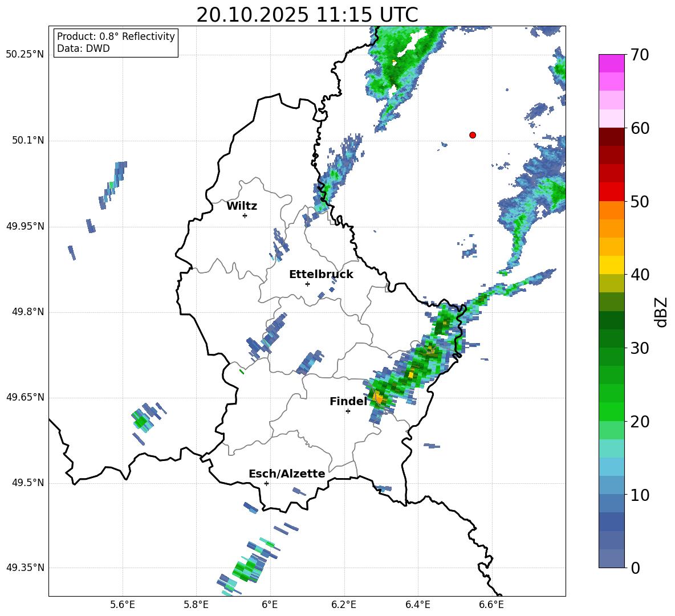Click the Ettelbruck station cross marker

[307, 284]
